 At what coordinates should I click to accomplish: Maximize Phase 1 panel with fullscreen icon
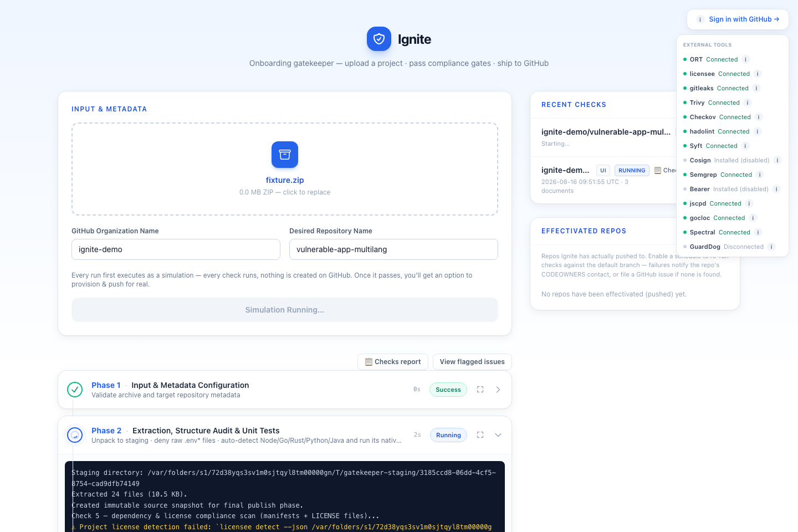click(480, 390)
